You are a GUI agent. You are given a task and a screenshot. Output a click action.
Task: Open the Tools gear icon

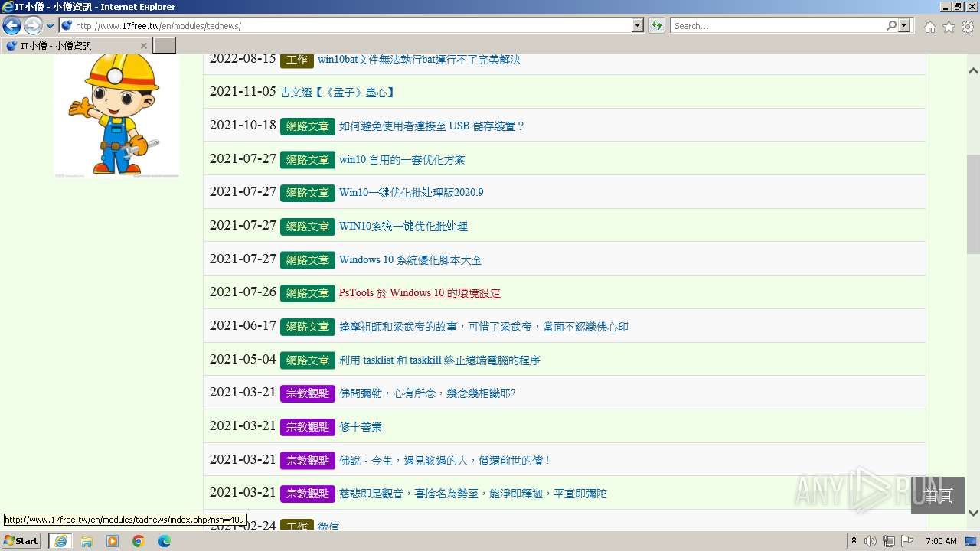pyautogui.click(x=968, y=27)
